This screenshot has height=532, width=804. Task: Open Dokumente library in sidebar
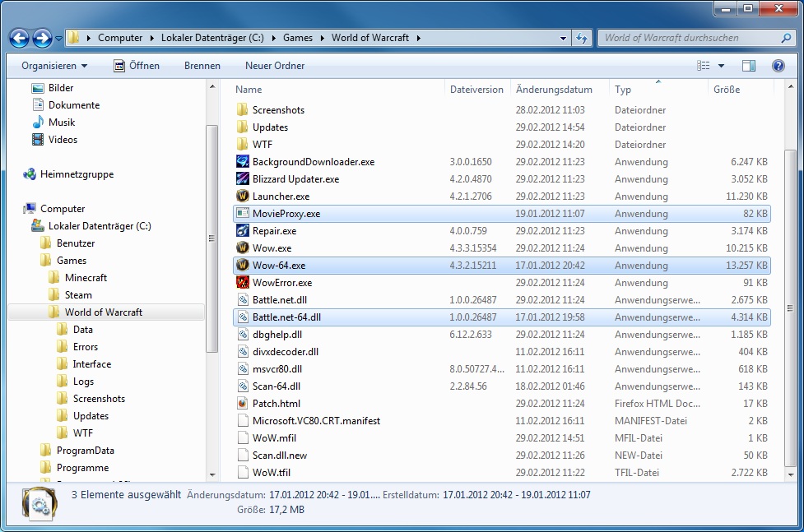coord(66,105)
